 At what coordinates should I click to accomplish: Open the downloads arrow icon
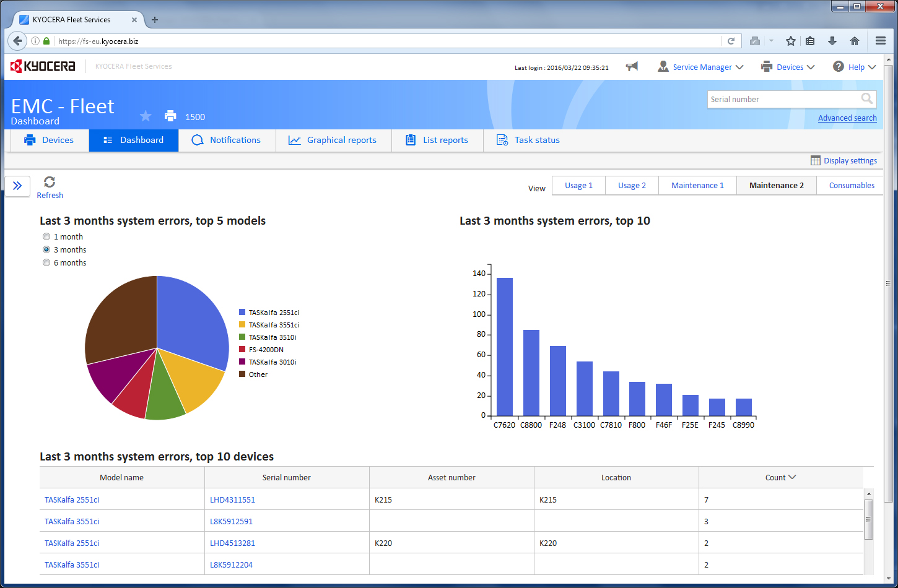pos(832,41)
